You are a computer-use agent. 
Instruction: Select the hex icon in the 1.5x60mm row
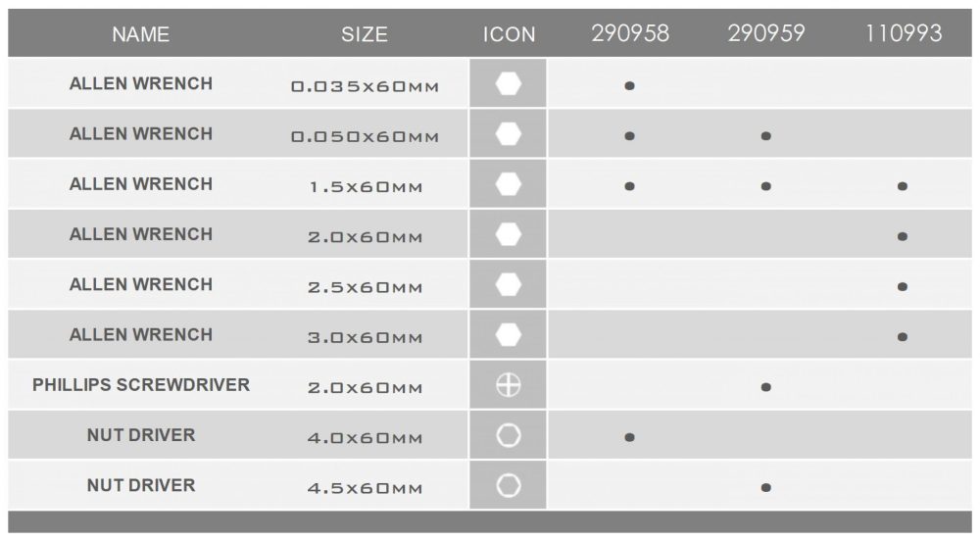(508, 183)
